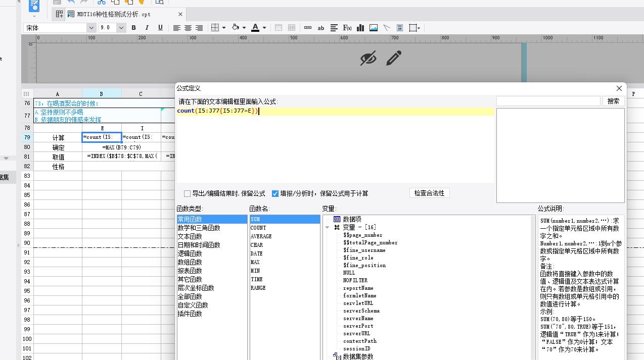Click the formula search input field
The height and width of the screenshot is (360, 644).
[x=548, y=101]
